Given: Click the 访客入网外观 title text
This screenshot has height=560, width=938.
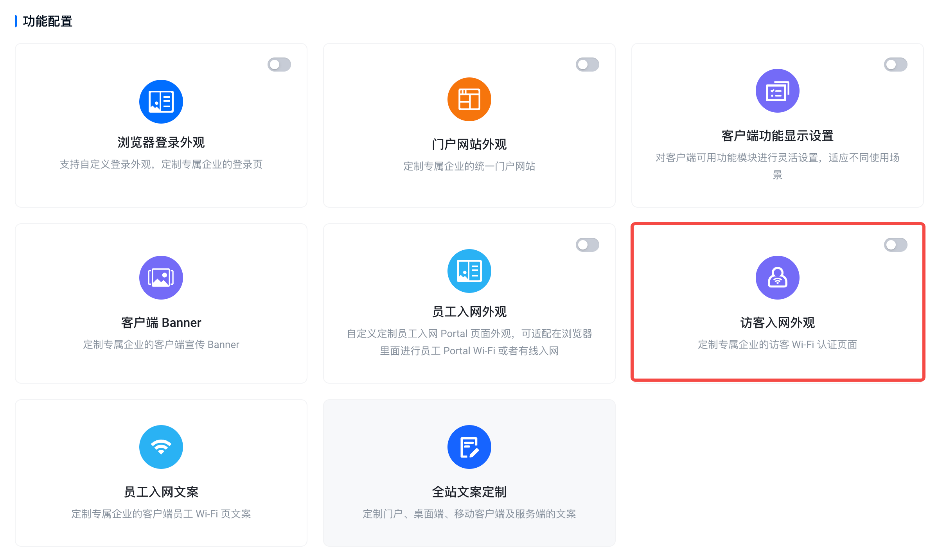Looking at the screenshot, I should 777,323.
